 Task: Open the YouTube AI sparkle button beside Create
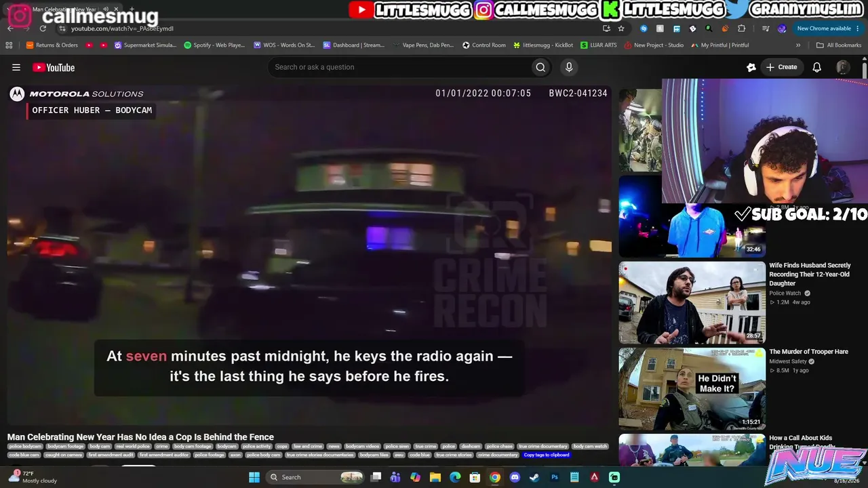pyautogui.click(x=751, y=67)
